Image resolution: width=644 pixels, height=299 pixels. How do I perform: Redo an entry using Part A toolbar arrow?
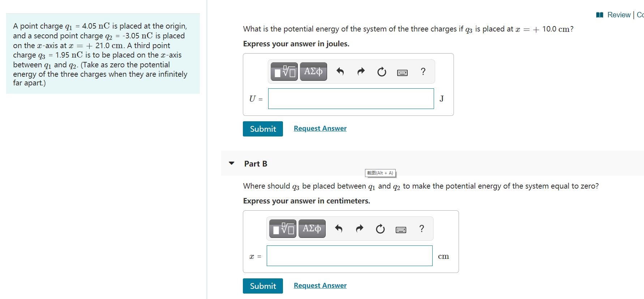[x=361, y=72]
